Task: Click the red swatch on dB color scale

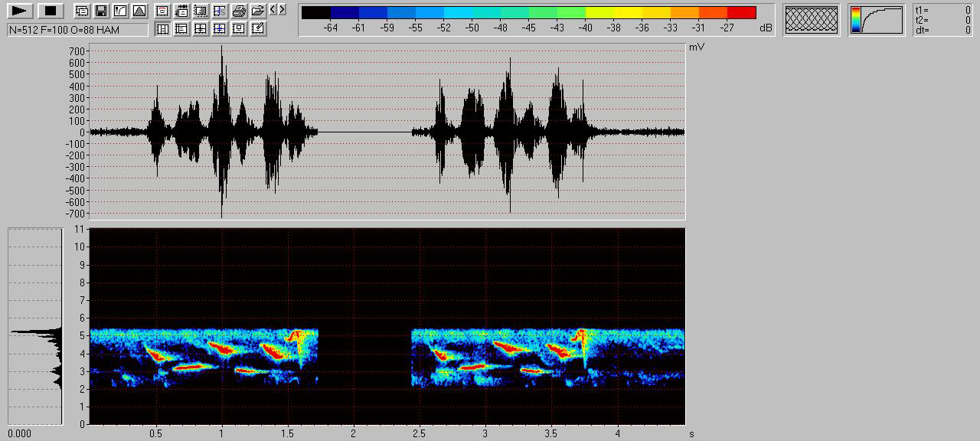Action: 741,13
